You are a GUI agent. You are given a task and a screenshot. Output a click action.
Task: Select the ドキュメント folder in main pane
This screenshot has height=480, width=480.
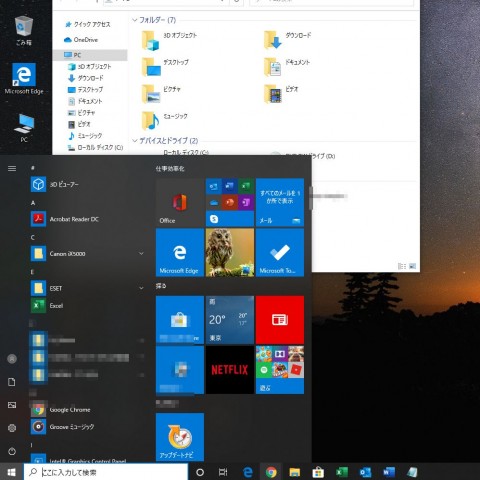pyautogui.click(x=287, y=66)
